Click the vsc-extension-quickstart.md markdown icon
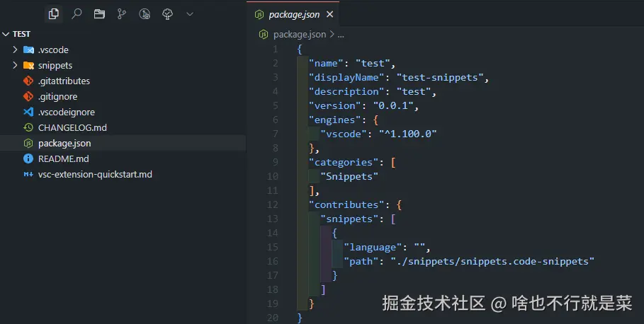644x324 pixels. [x=28, y=174]
